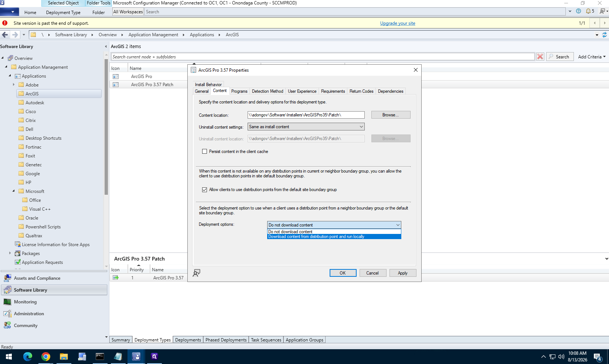Switch to the Programs tab
The height and width of the screenshot is (364, 609).
[239, 91]
